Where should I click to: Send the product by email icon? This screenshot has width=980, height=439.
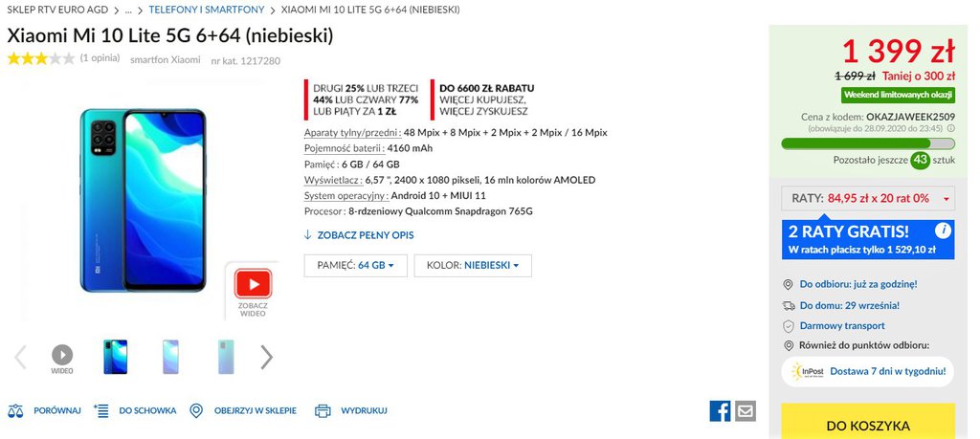coord(745,410)
